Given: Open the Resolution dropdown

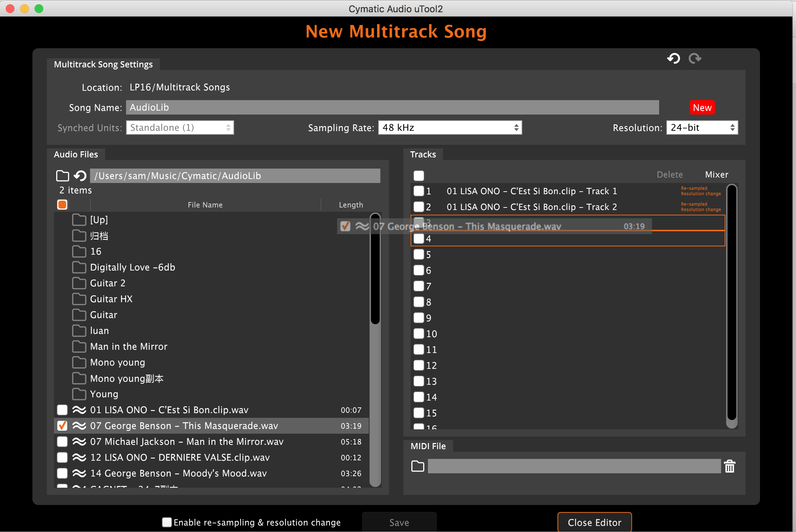Looking at the screenshot, I should (x=701, y=128).
